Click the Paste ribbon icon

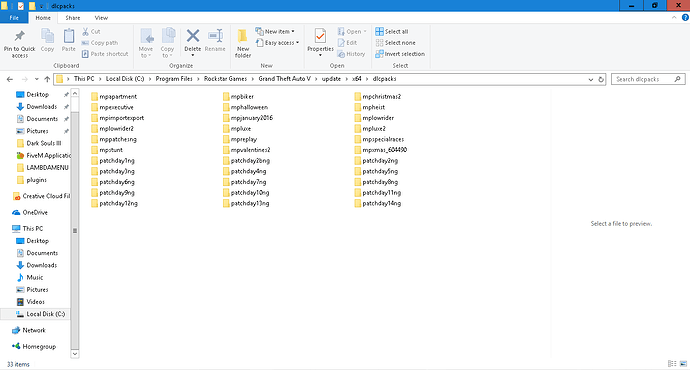(69, 36)
